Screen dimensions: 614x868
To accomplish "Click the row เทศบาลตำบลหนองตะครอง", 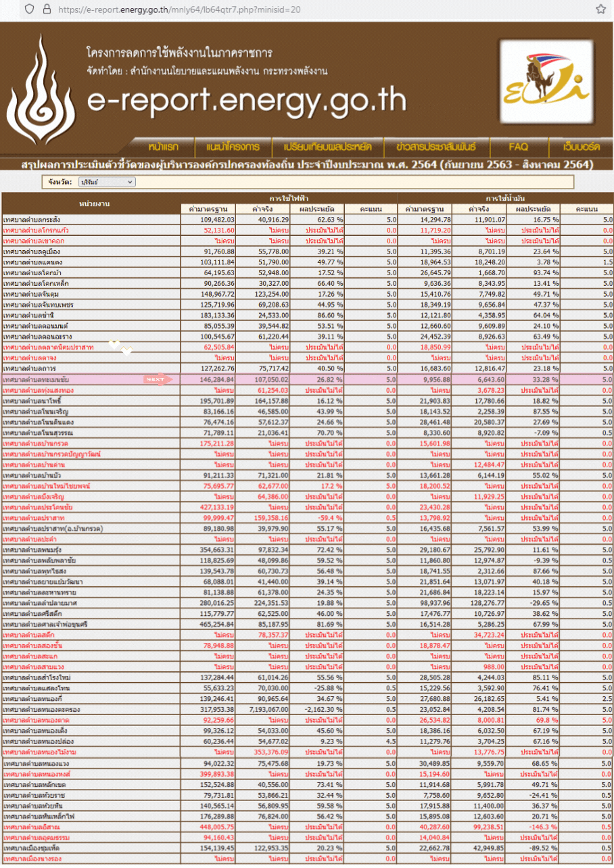I will coord(307,710).
